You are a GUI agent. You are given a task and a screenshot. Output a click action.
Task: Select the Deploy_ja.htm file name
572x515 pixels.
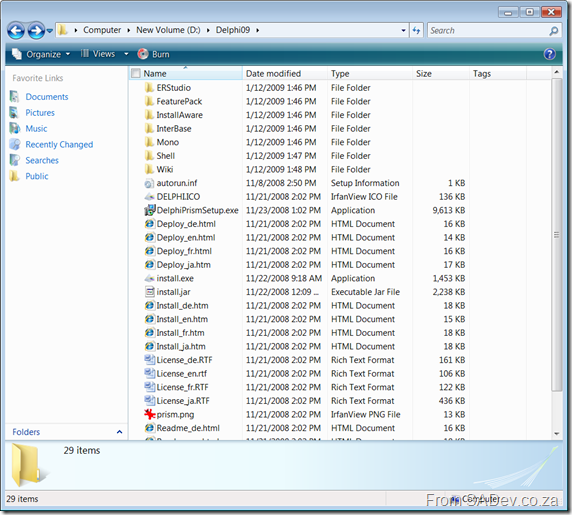click(x=183, y=265)
